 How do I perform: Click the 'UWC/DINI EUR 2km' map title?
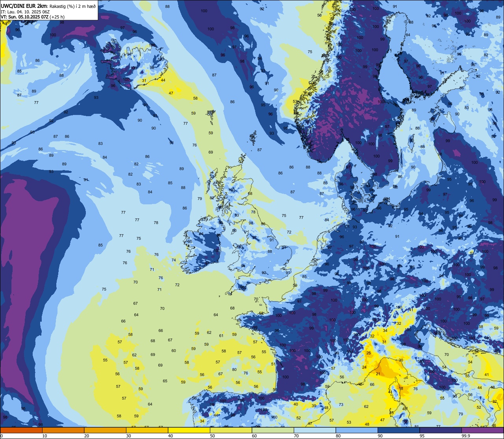(24, 6)
